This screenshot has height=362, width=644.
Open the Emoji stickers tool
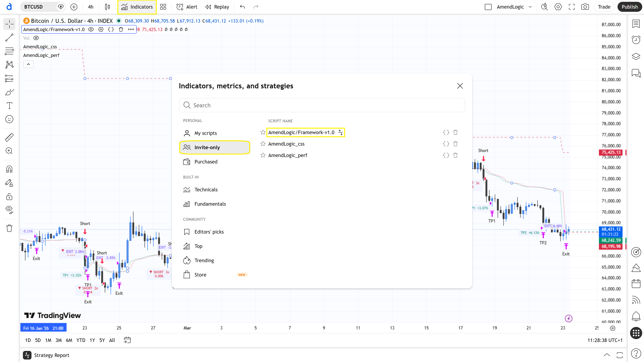pos(9,119)
